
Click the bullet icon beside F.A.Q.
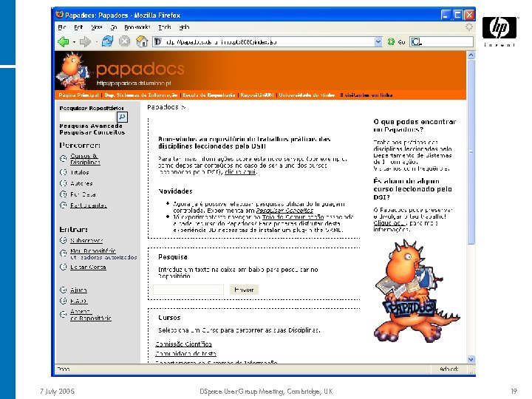pos(63,301)
